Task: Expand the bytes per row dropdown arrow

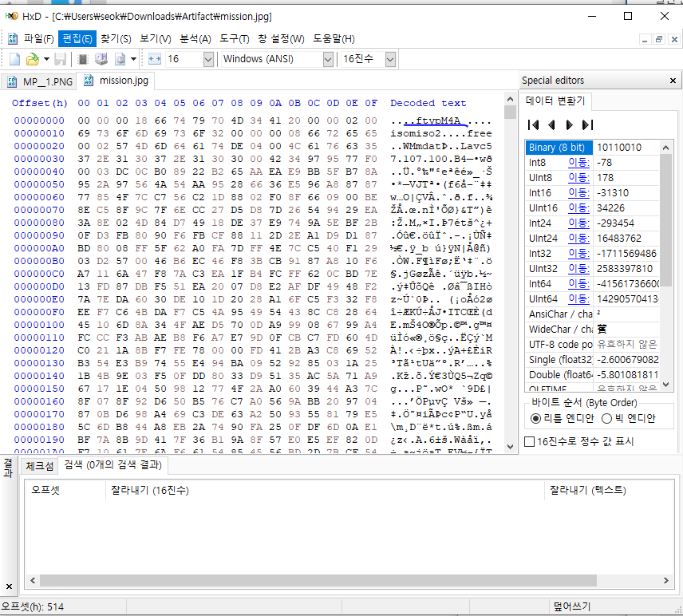Action: pos(208,59)
